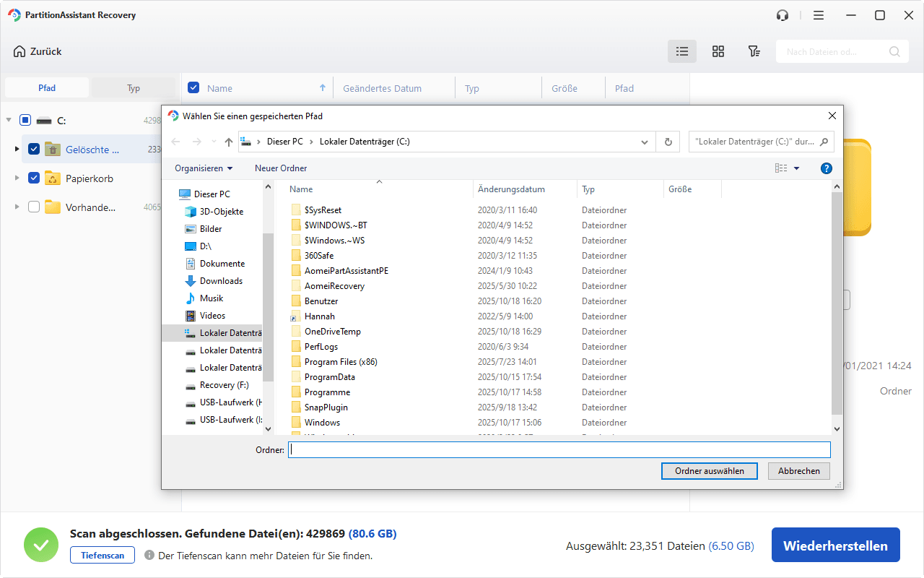Click the Gelöschte trash folder icon
924x578 pixels.
(x=52, y=150)
